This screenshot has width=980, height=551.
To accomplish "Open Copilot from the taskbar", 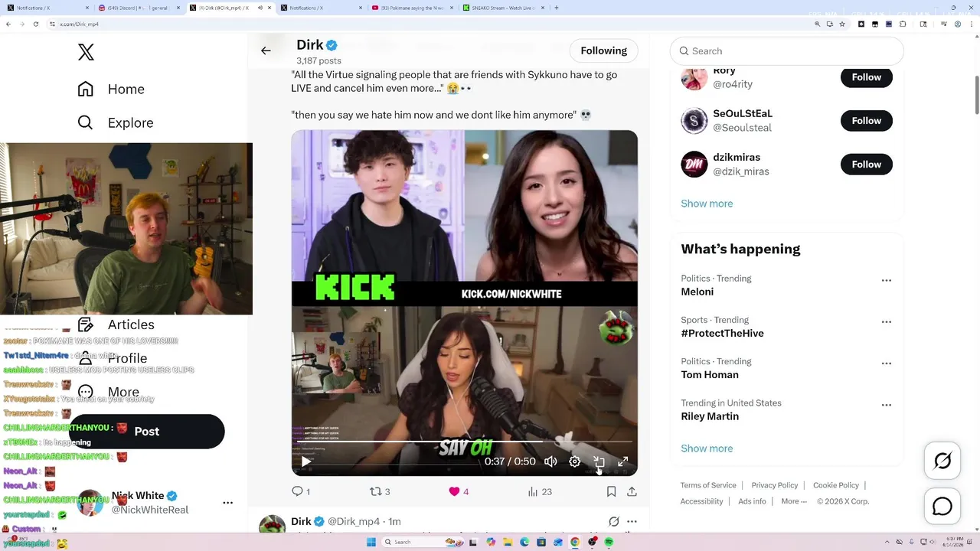I will (491, 542).
